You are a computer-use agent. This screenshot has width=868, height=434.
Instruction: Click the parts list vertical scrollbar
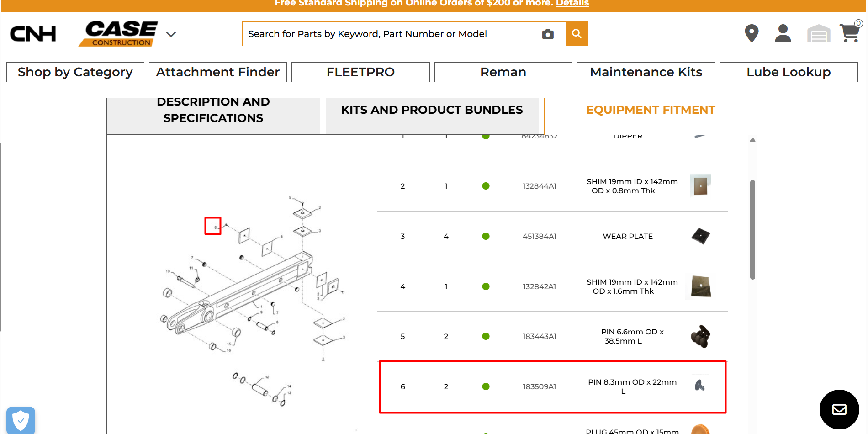tap(752, 230)
